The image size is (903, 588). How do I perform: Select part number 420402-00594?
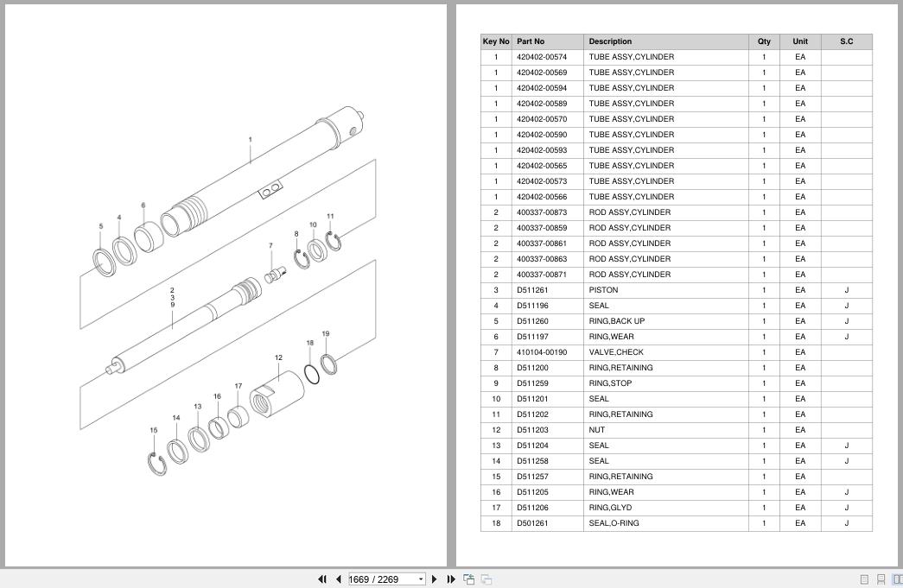click(541, 88)
